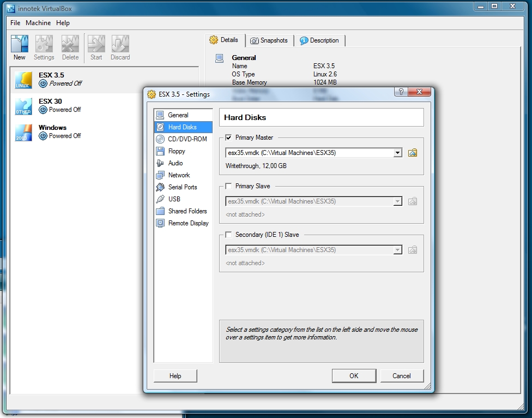Viewport: 532px width, 418px height.
Task: Click the disabled disk folder icon for Secondary Slave
Action: tap(413, 250)
